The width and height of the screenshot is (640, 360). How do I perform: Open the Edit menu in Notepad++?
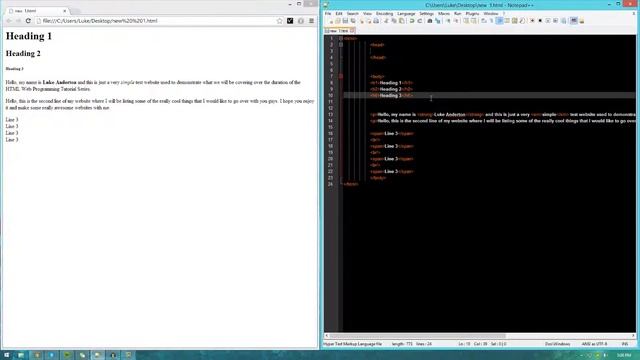(x=339, y=13)
